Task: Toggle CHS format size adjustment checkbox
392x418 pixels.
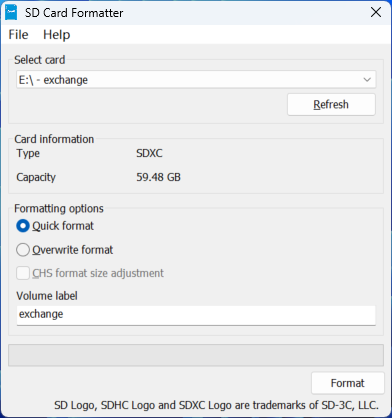Action: pyautogui.click(x=23, y=273)
